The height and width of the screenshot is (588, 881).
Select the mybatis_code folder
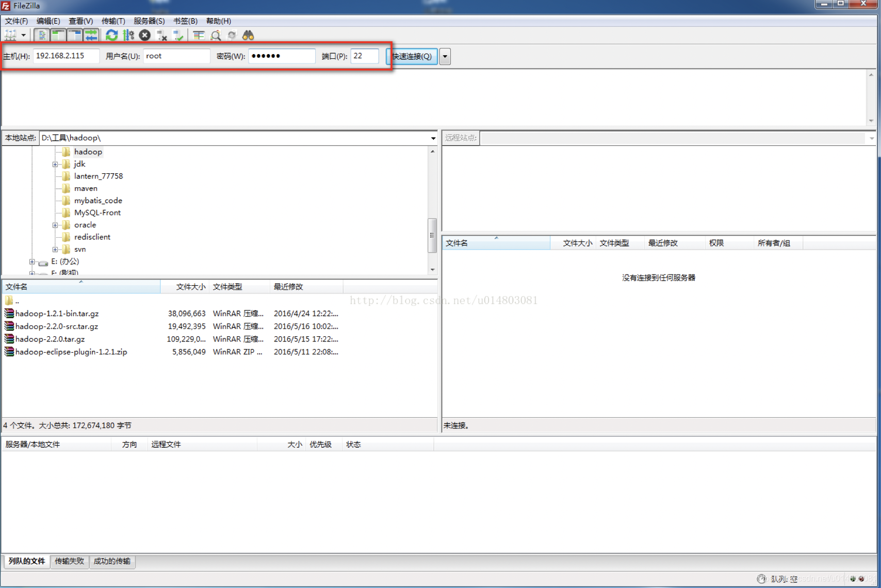(98, 200)
